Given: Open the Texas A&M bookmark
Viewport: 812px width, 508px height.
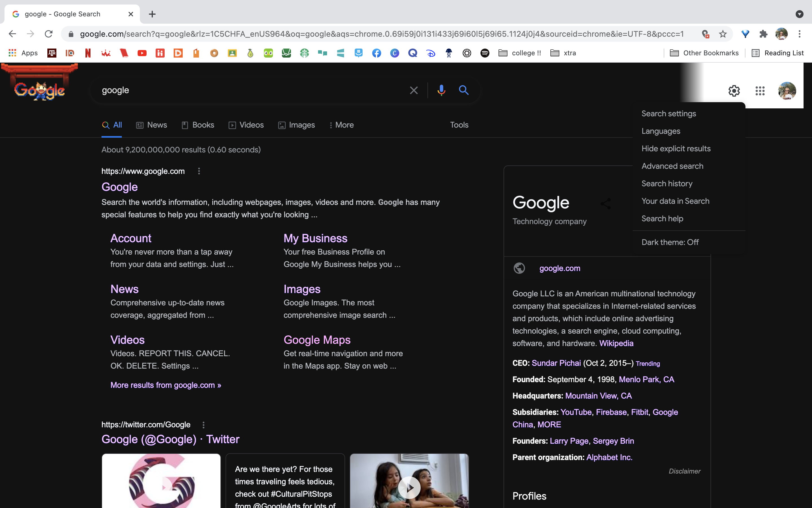Looking at the screenshot, I should [52, 53].
